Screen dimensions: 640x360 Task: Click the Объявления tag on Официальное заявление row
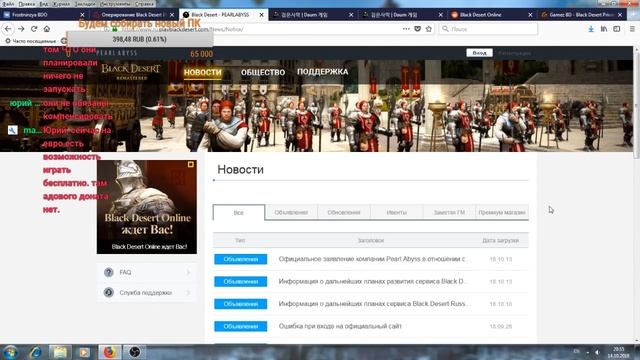click(241, 259)
